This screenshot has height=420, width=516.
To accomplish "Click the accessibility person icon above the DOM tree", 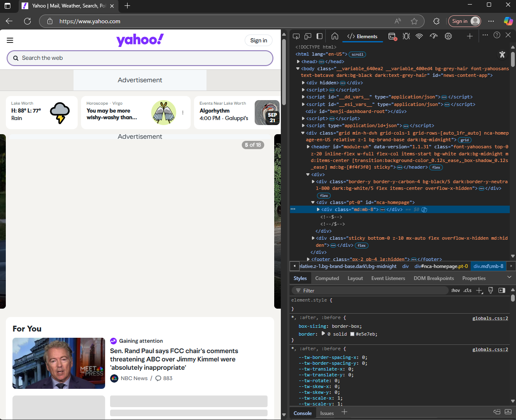I will tap(502, 54).
